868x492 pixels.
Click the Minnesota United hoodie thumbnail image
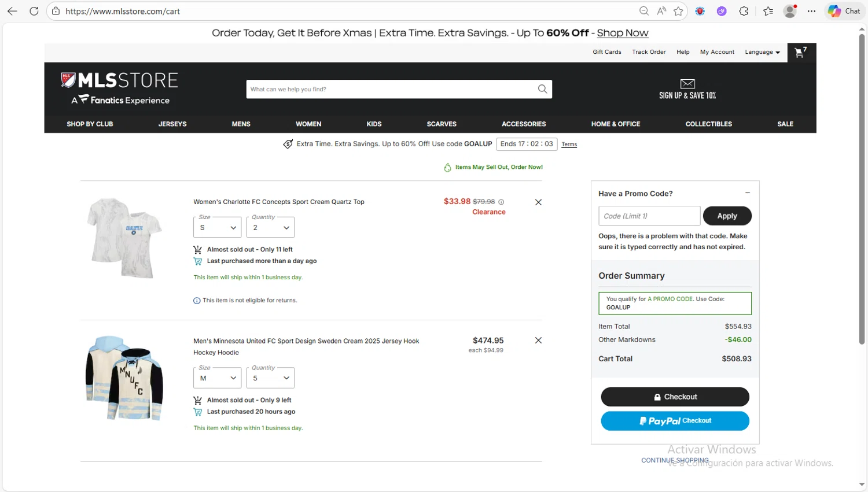pos(124,378)
